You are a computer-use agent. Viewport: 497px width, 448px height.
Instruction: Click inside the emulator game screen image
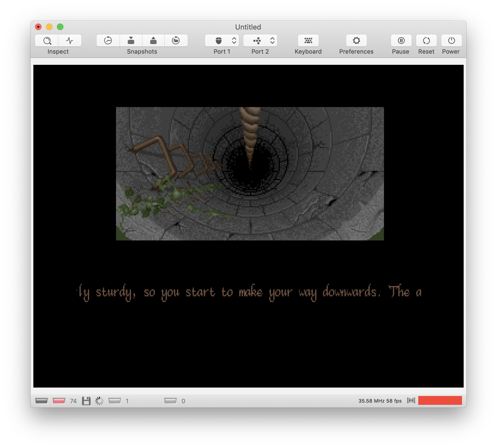(x=250, y=174)
